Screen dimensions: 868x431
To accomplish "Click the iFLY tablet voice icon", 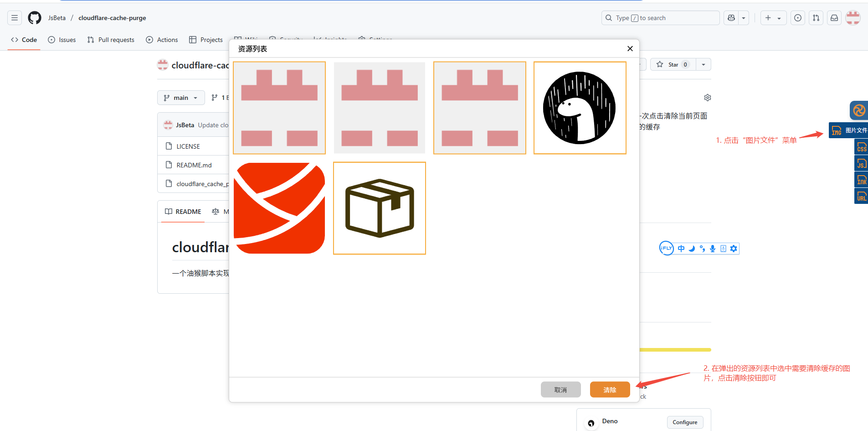I will (723, 249).
